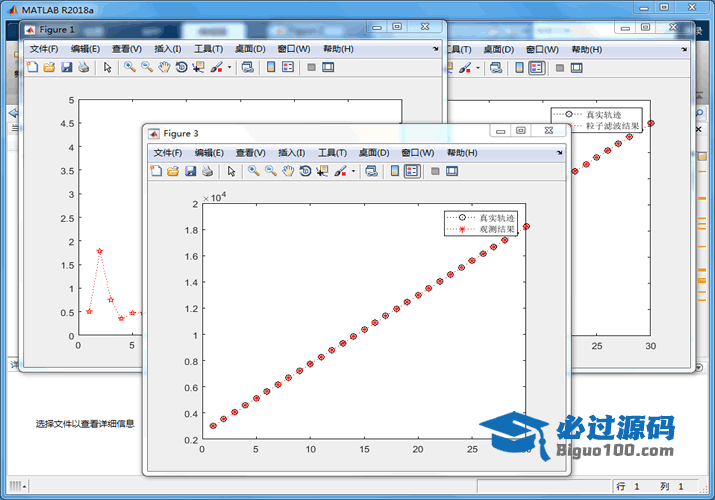Open 编辑(E) menu in Figure 3
Viewport: 715px width, 500px height.
(x=209, y=153)
